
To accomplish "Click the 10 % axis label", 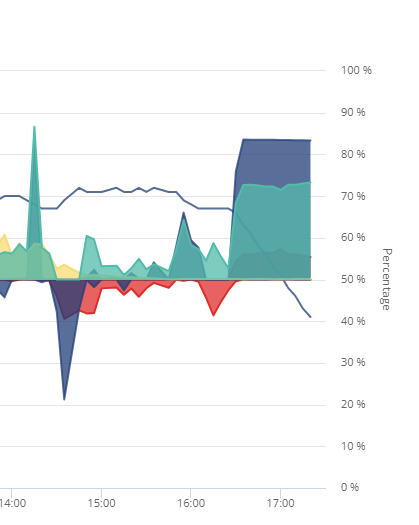I will point(353,446).
